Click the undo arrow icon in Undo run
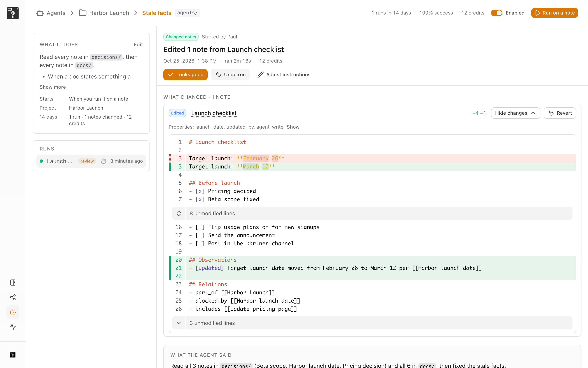Viewport: 588px width, 368px height. (x=218, y=75)
